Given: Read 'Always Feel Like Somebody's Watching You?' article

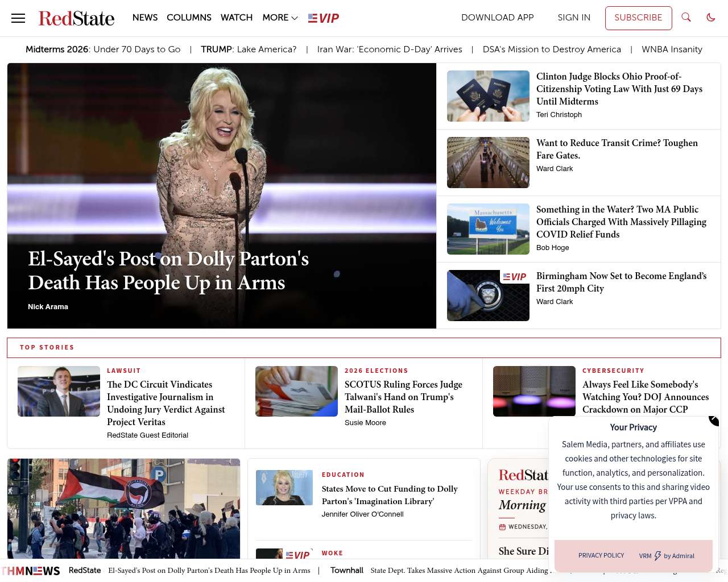Looking at the screenshot, I should (646, 397).
